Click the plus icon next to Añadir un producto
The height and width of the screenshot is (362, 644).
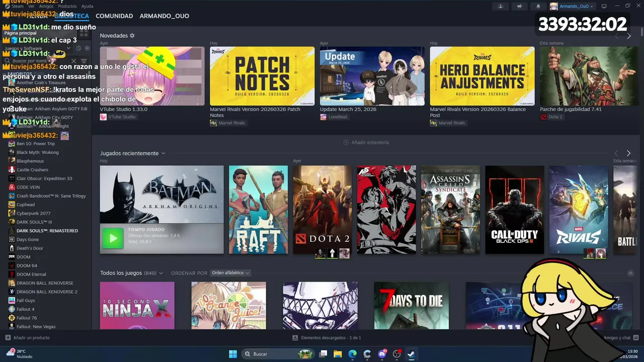[8, 338]
